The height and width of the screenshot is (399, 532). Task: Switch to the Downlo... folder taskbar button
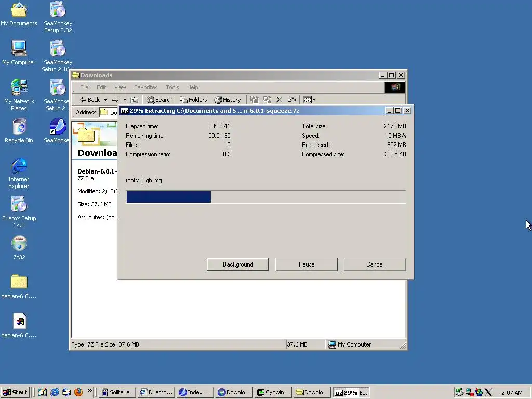312,392
